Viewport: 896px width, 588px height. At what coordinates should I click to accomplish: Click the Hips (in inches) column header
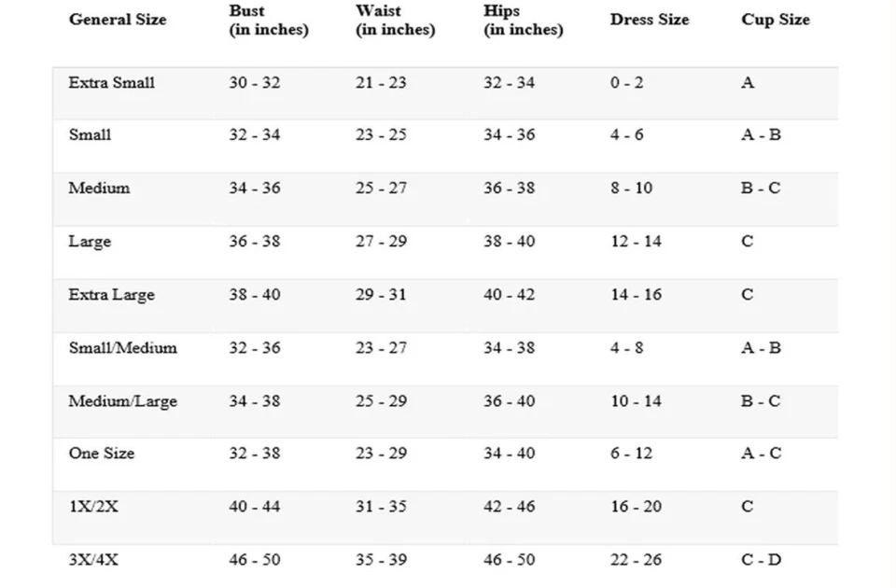click(x=523, y=21)
